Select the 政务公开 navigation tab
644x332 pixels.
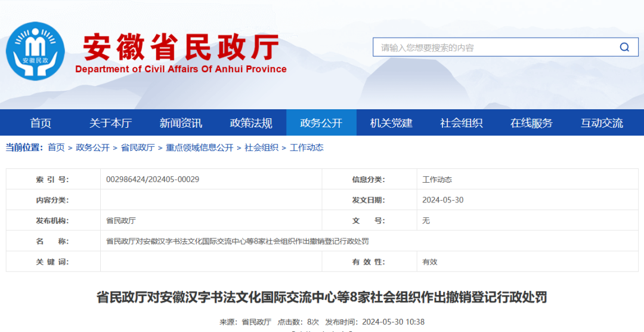[x=321, y=122]
